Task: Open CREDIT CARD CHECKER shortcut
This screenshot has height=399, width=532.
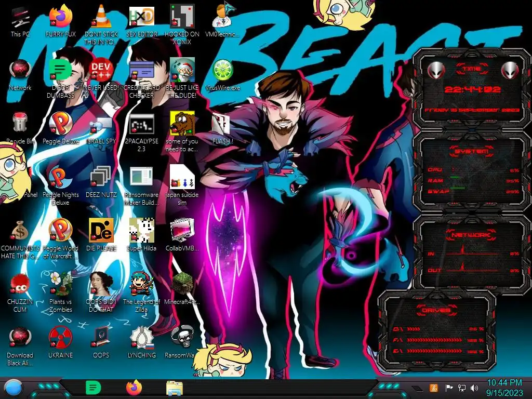Action: point(141,71)
